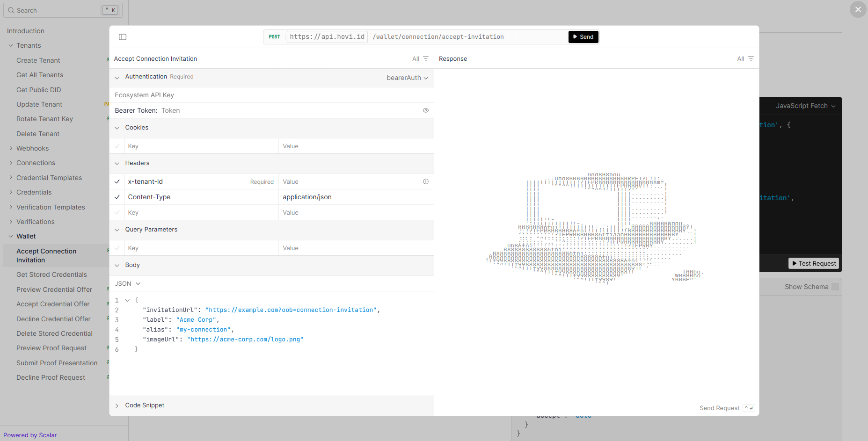Close the API client modal
Image resolution: width=868 pixels, height=441 pixels.
[858, 9]
